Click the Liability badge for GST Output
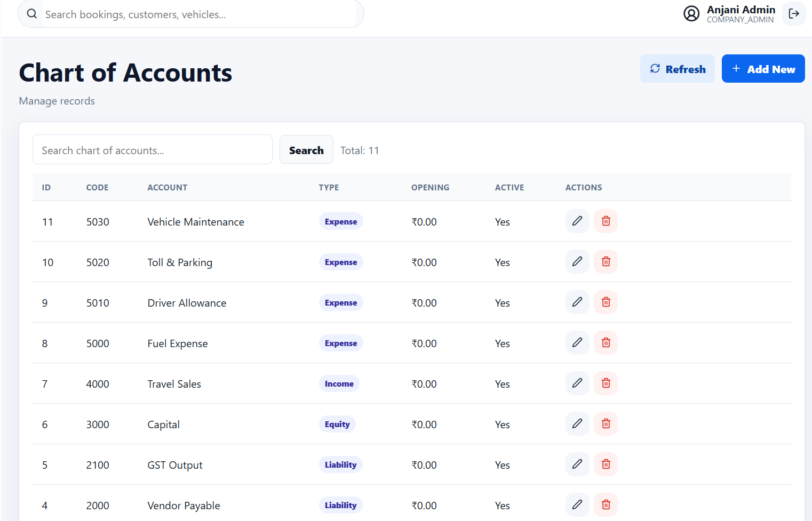Screen dimensions: 812x521 341,465
